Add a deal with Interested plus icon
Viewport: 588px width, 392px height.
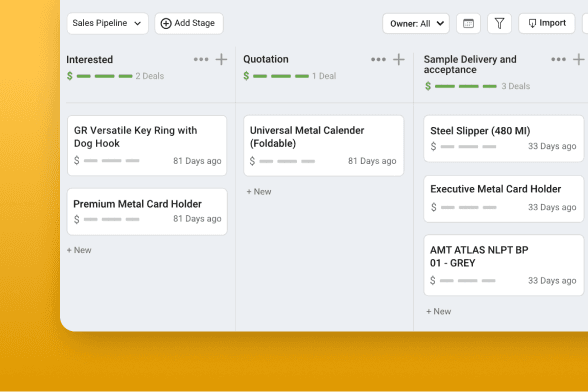click(x=221, y=59)
